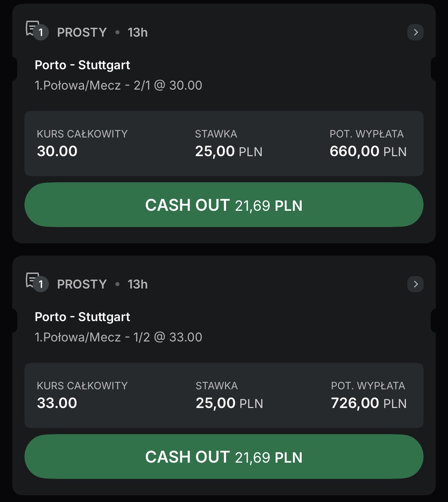Select the PROSTY label on the 2/1 bet
Image resolution: width=448 pixels, height=502 pixels.
pyautogui.click(x=82, y=33)
